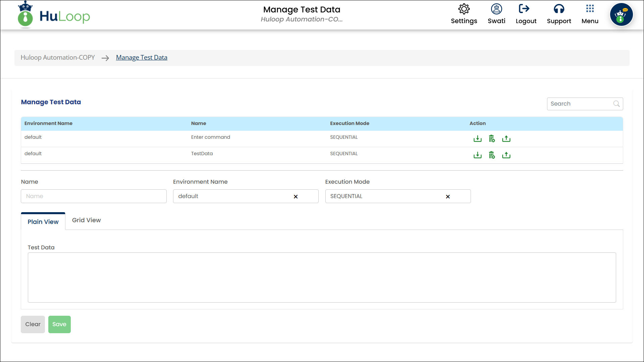Select the TestData name cell
This screenshot has width=644, height=362.
202,154
